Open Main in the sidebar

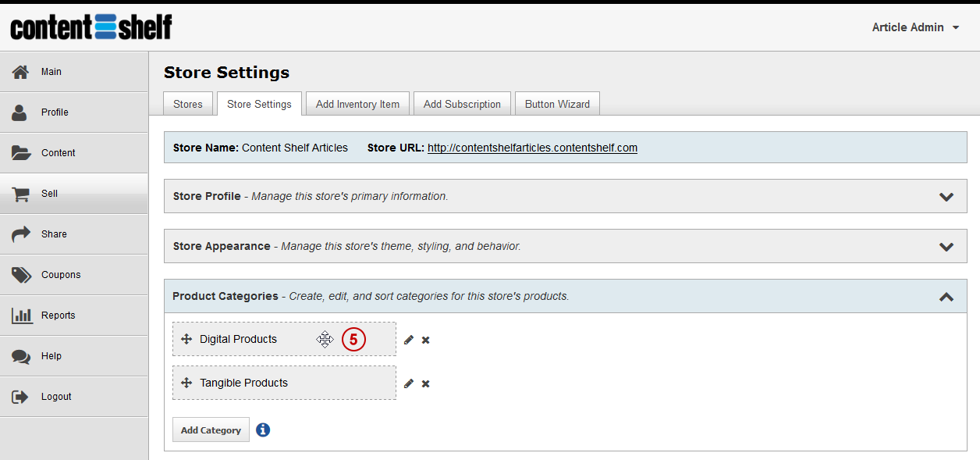pyautogui.click(x=74, y=72)
